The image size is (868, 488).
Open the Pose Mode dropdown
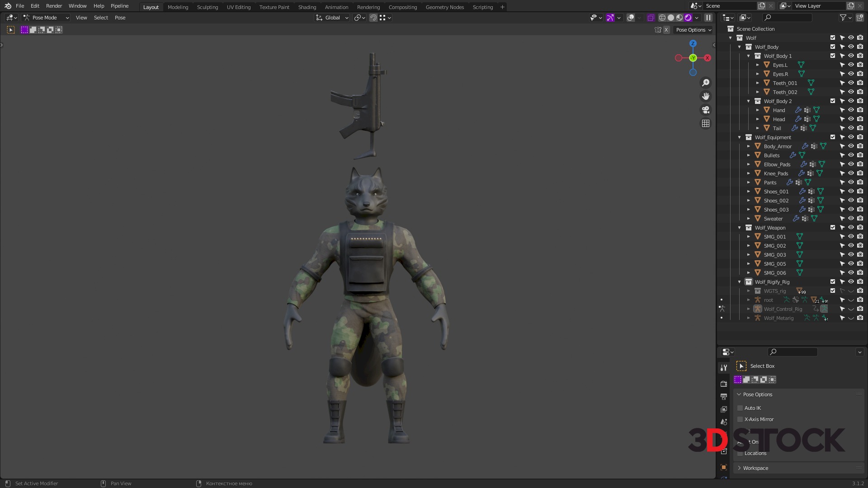click(x=46, y=18)
